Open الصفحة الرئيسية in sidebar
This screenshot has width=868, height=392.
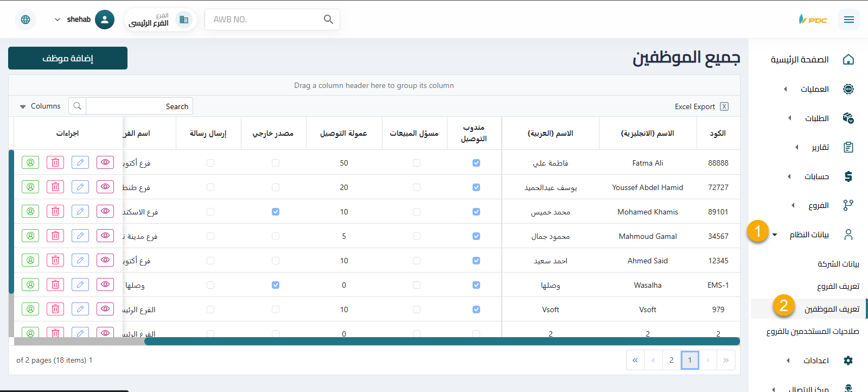click(800, 60)
